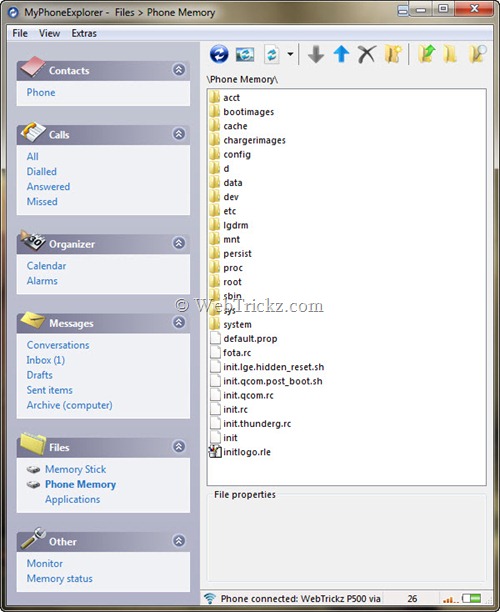
Task: Collapse the Contacts panel
Action: (179, 70)
